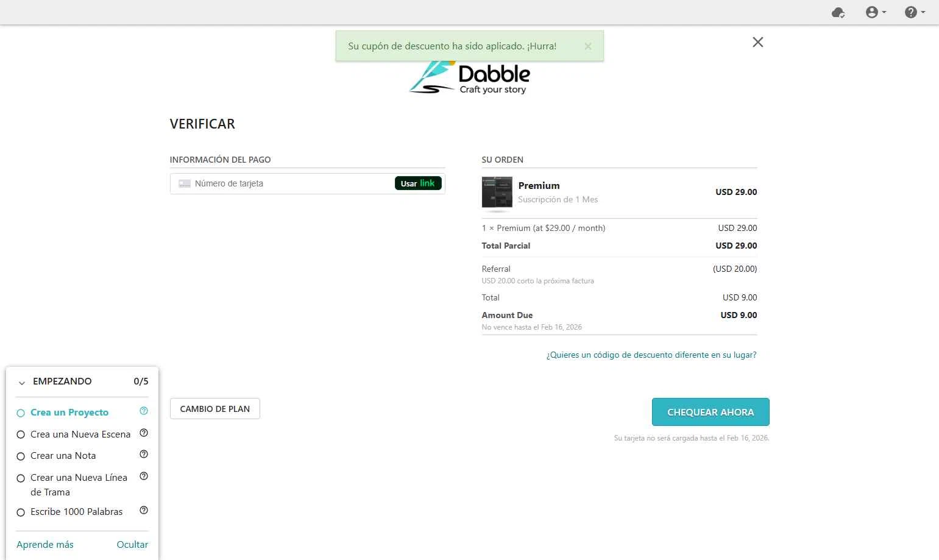This screenshot has height=560, width=939.
Task: Open help for Escribe 1000 Palabras
Action: point(144,510)
